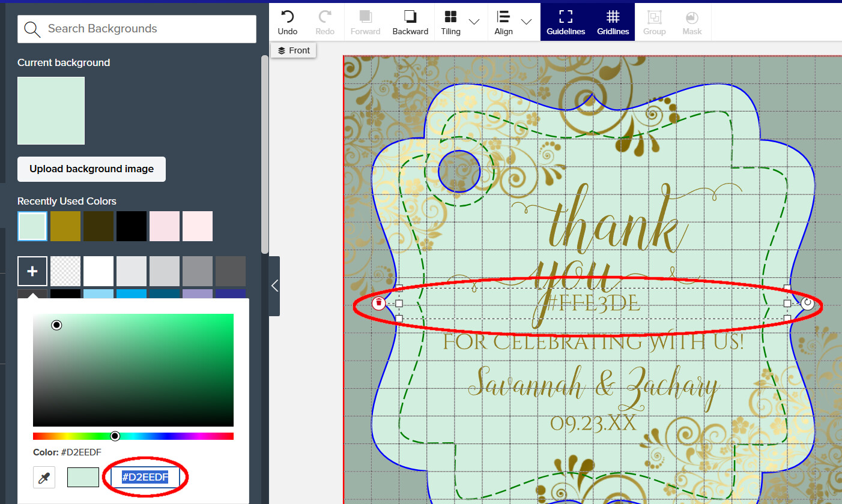Expand the Tiling dropdown arrow

(x=474, y=22)
